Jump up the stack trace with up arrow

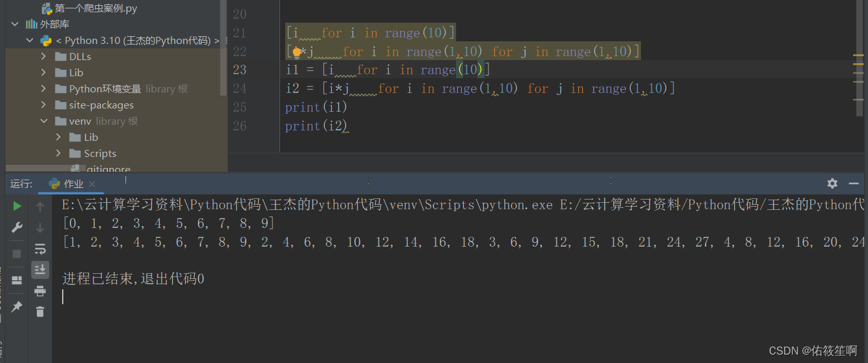[40, 206]
